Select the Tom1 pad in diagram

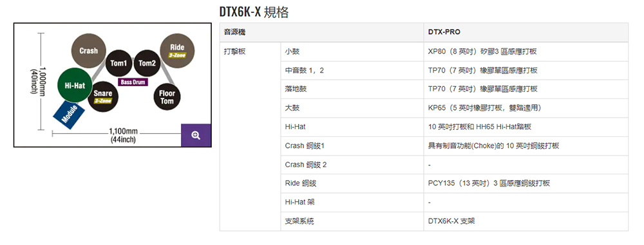pos(118,63)
